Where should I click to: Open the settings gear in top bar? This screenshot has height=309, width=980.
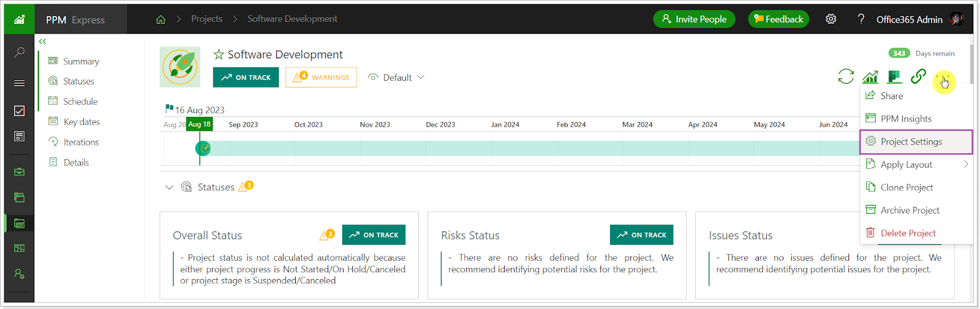pos(831,19)
